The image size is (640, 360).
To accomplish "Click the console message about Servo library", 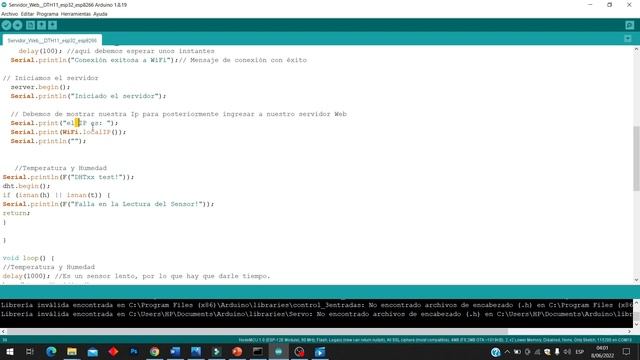I will coord(316,314).
